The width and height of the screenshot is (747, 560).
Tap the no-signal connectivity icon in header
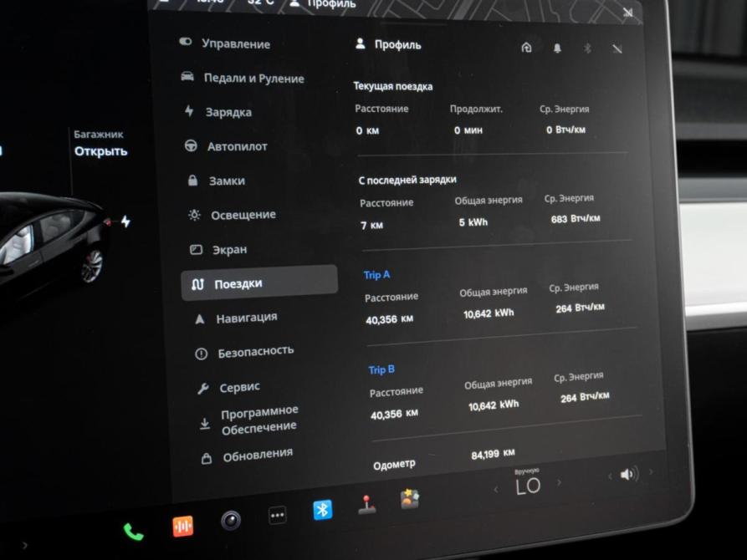(617, 48)
